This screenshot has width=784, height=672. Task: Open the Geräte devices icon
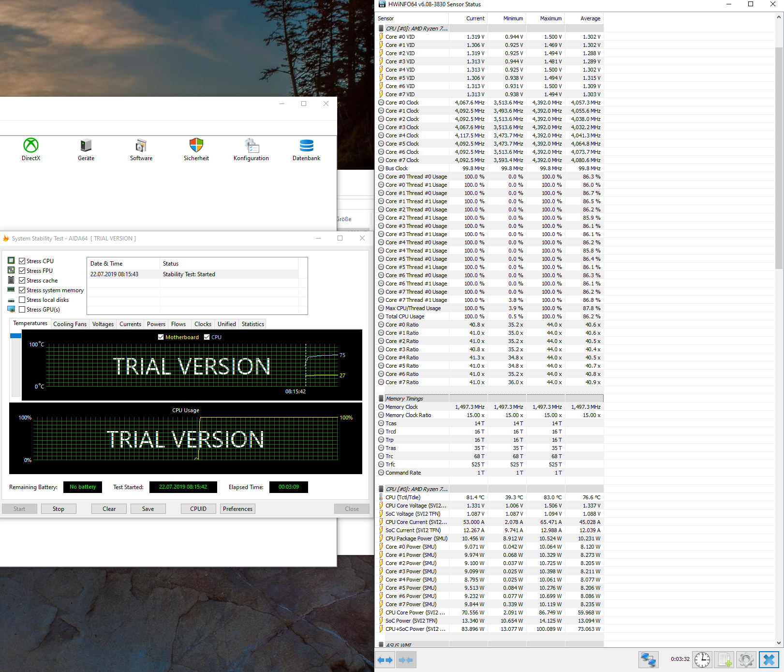(x=86, y=149)
